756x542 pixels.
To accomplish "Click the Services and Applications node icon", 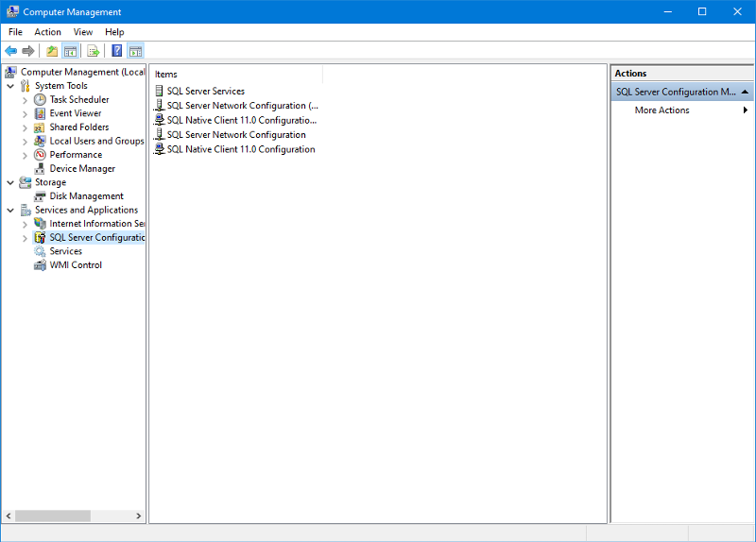I will point(26,211).
